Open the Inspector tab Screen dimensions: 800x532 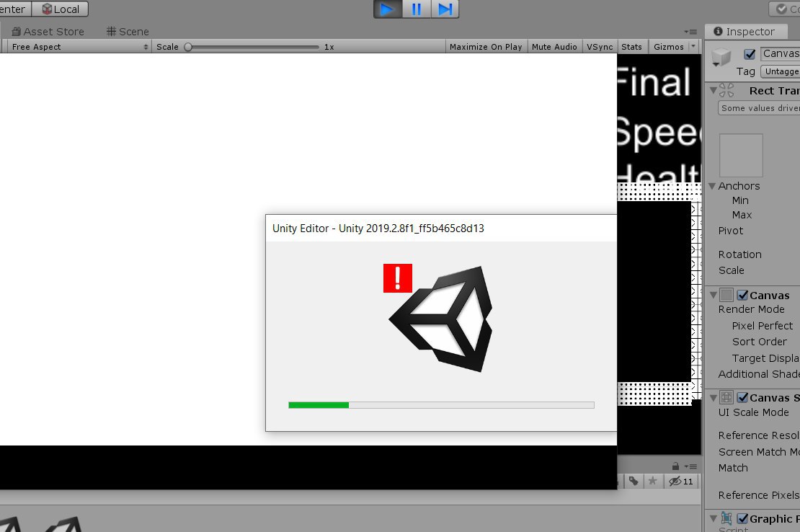pos(745,32)
